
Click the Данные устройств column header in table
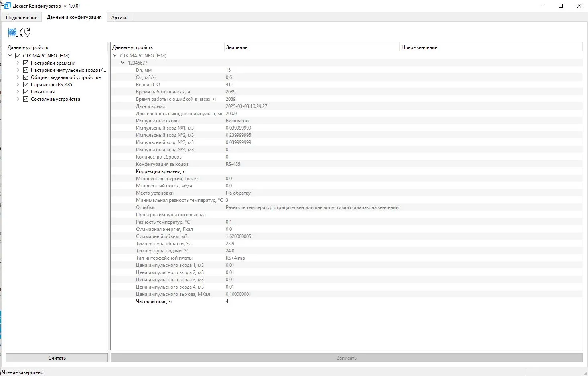tap(167, 47)
